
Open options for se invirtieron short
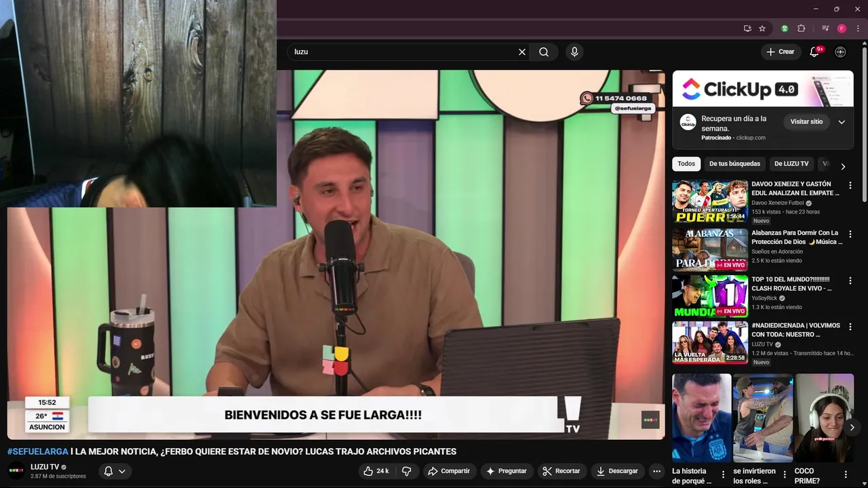(785, 474)
